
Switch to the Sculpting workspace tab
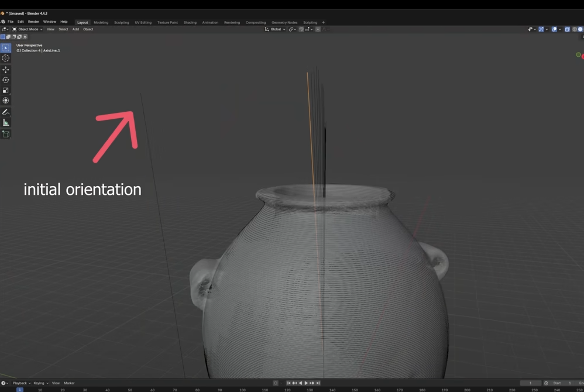point(121,22)
